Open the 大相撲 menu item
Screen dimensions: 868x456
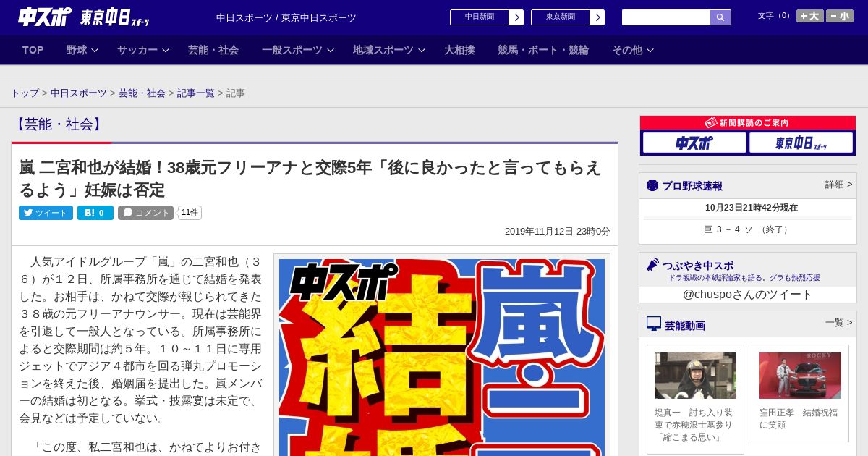coord(459,50)
